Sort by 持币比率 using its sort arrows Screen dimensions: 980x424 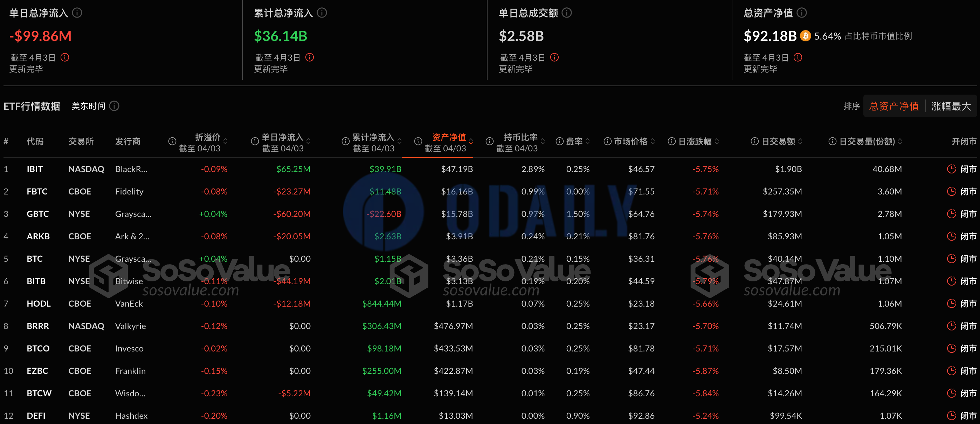pyautogui.click(x=543, y=142)
